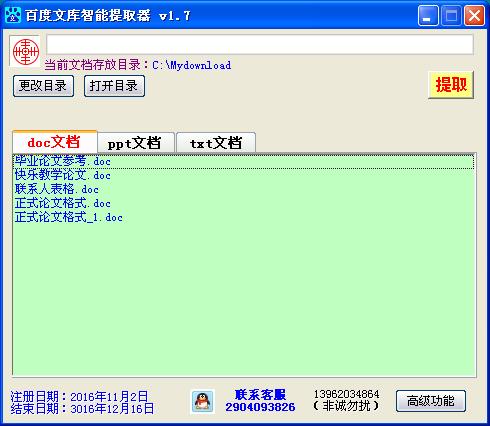This screenshot has height=426, width=490.
Task: Switch to the doc文档 tab
Action: coord(55,142)
